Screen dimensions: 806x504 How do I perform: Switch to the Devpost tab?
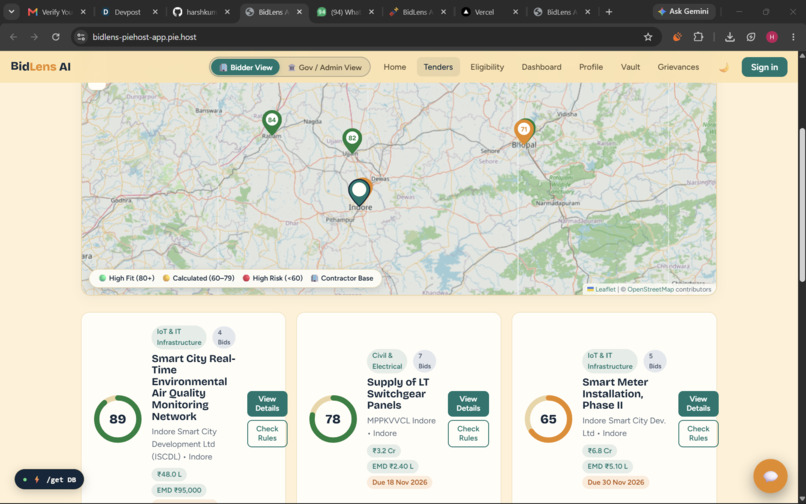tap(129, 12)
